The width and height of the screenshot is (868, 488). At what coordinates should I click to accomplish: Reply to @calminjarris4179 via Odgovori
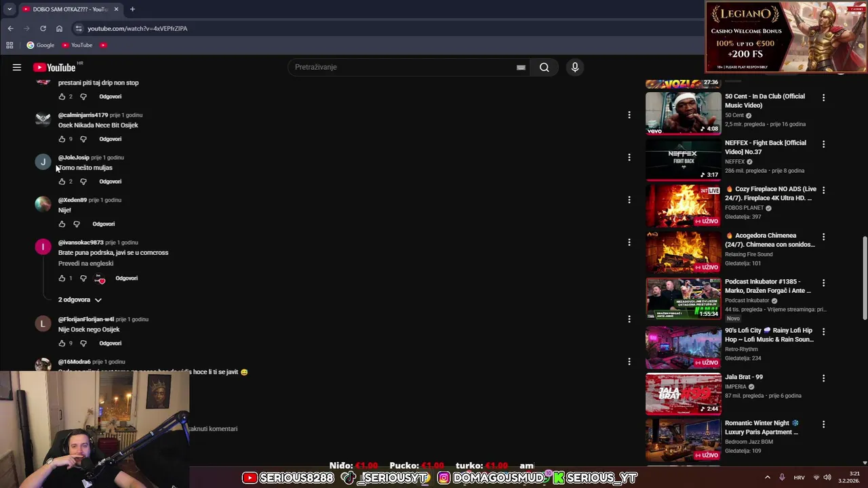click(x=110, y=139)
